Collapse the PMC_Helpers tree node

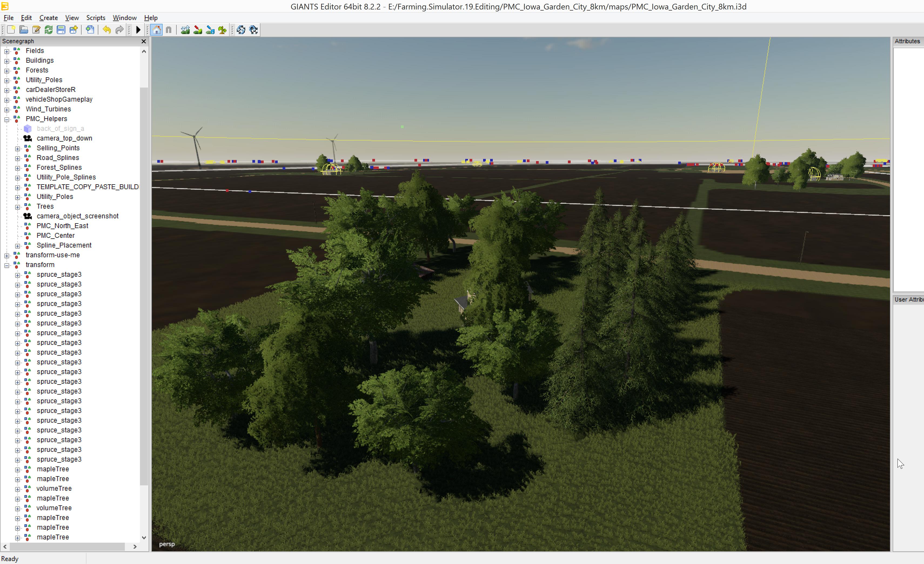click(7, 119)
